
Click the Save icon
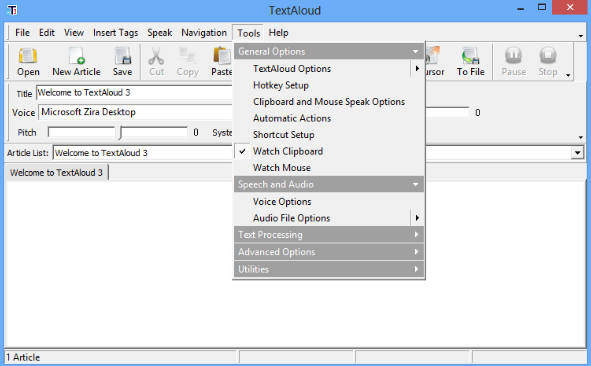(x=122, y=56)
